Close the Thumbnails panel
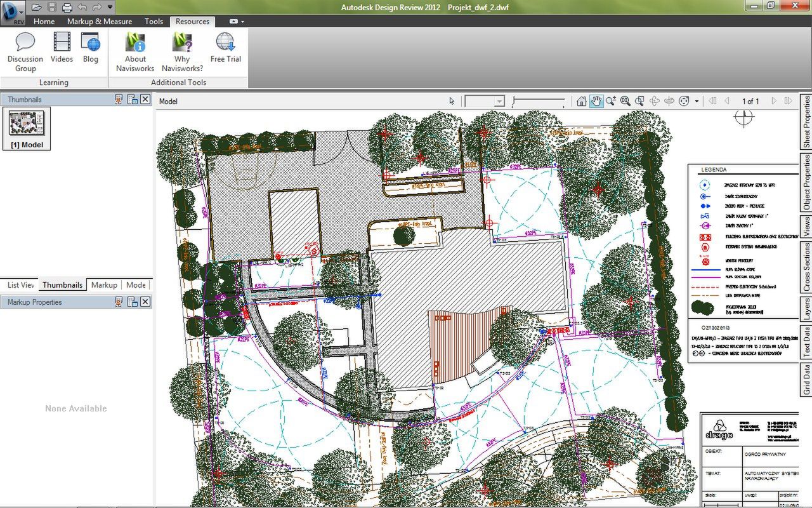The height and width of the screenshot is (508, 812). pyautogui.click(x=145, y=99)
